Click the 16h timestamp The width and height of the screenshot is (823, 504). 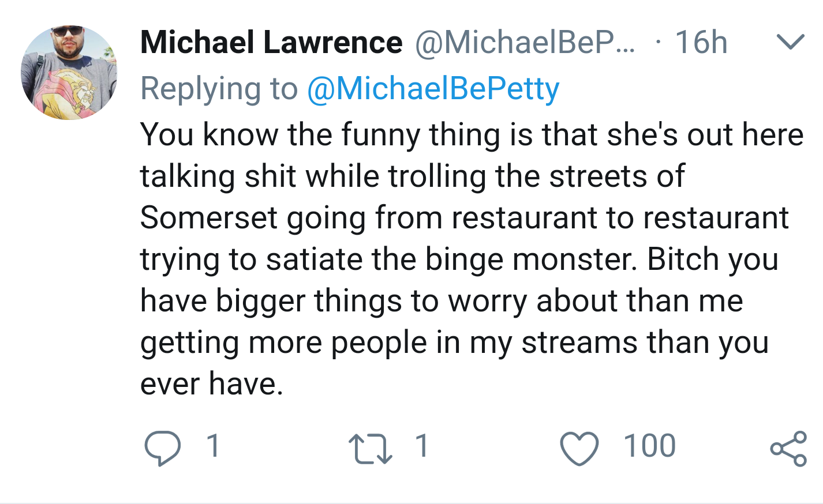(701, 43)
